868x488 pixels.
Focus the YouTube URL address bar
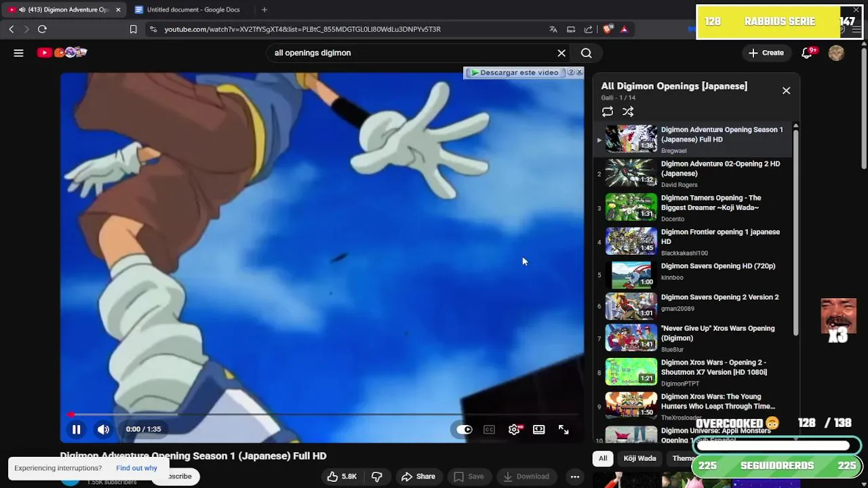(x=302, y=29)
